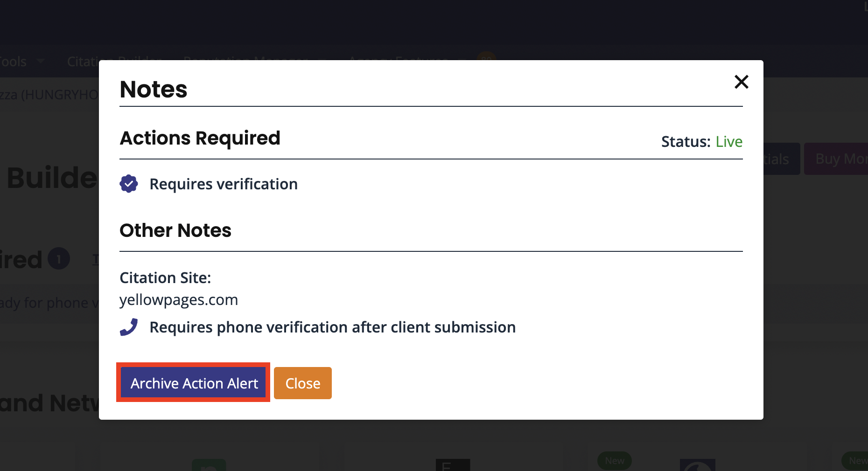Expand the Tools dropdown arrow

point(41,61)
